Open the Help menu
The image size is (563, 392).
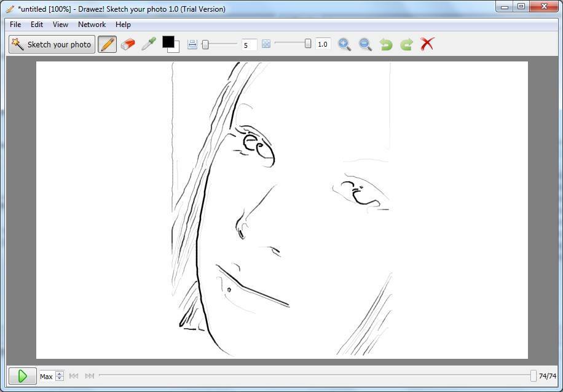(x=123, y=25)
